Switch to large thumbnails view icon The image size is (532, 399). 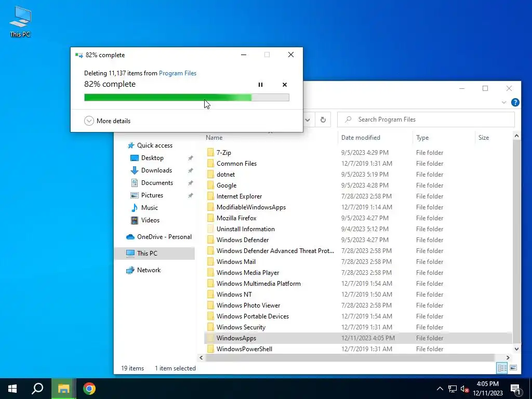tap(513, 368)
